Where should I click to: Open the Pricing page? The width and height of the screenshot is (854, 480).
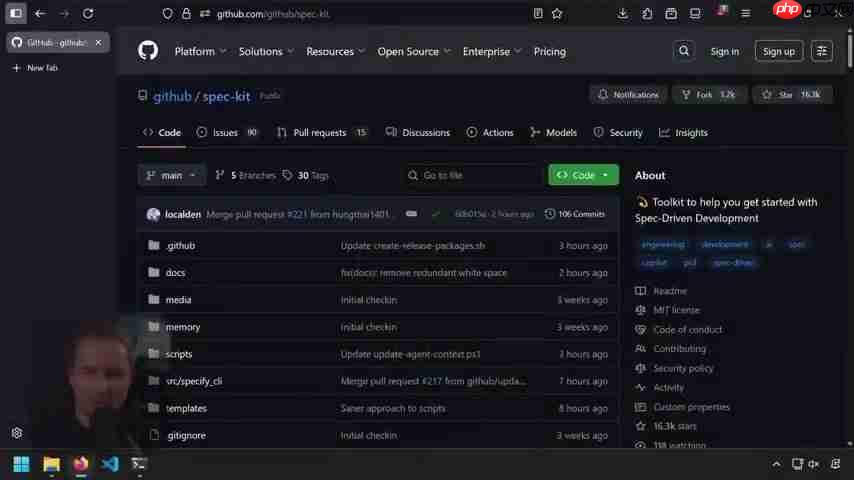point(550,52)
